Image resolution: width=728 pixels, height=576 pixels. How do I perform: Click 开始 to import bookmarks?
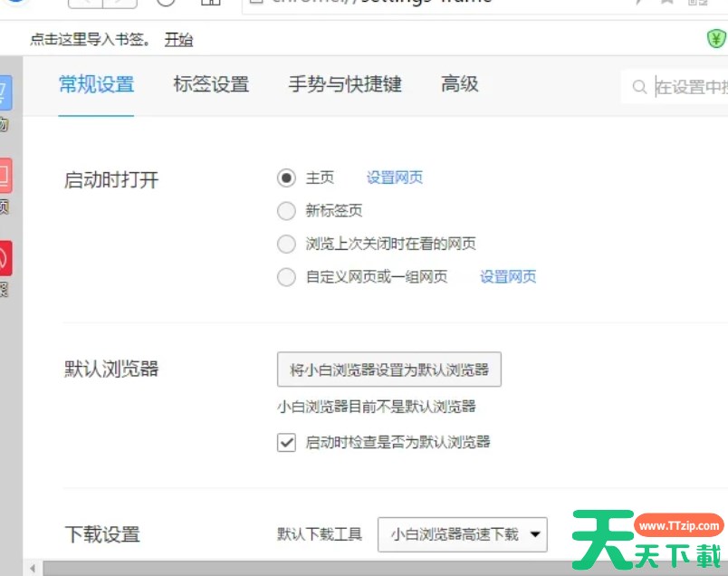tap(179, 40)
